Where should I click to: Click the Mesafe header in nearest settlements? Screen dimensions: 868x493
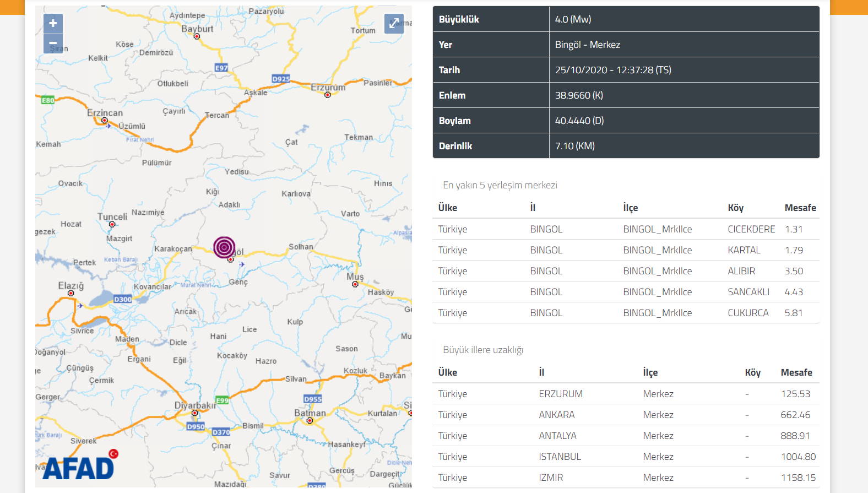tap(800, 208)
